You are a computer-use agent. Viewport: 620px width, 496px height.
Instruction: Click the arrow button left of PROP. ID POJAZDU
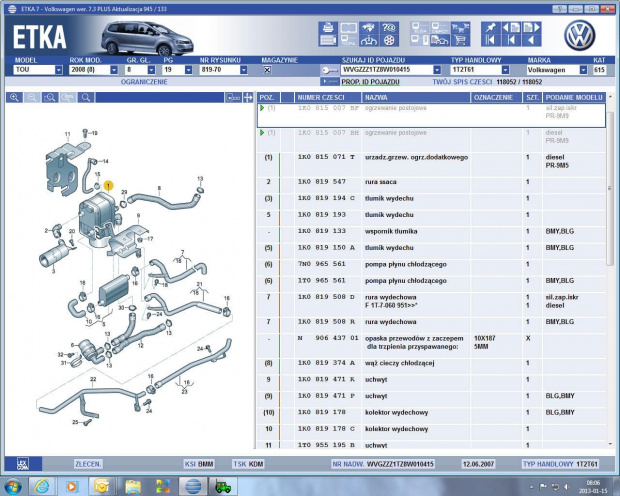329,81
